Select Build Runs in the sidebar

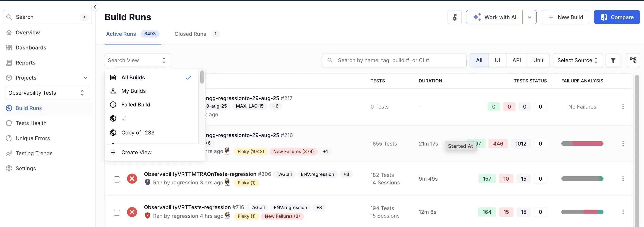[29, 108]
